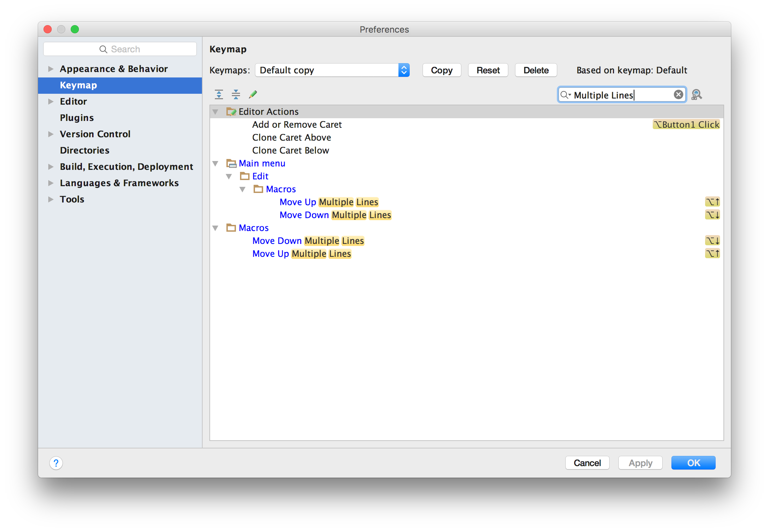Click the Collapse All icon in the toolbar
The height and width of the screenshot is (532, 769).
click(236, 94)
